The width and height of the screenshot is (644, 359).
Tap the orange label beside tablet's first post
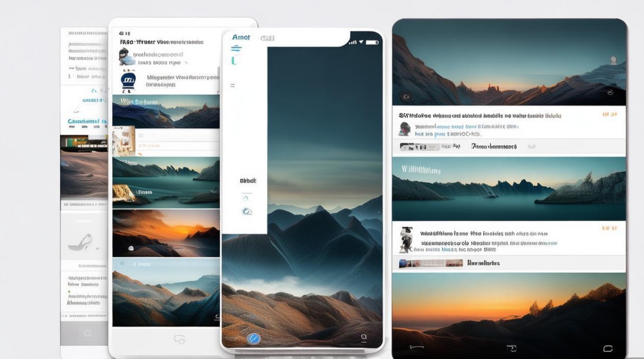[609, 114]
